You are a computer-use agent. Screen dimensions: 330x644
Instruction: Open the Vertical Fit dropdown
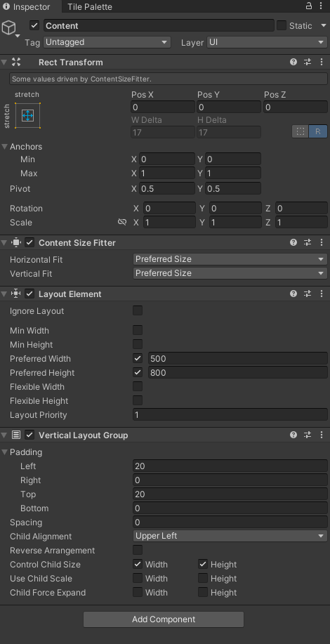pos(230,273)
